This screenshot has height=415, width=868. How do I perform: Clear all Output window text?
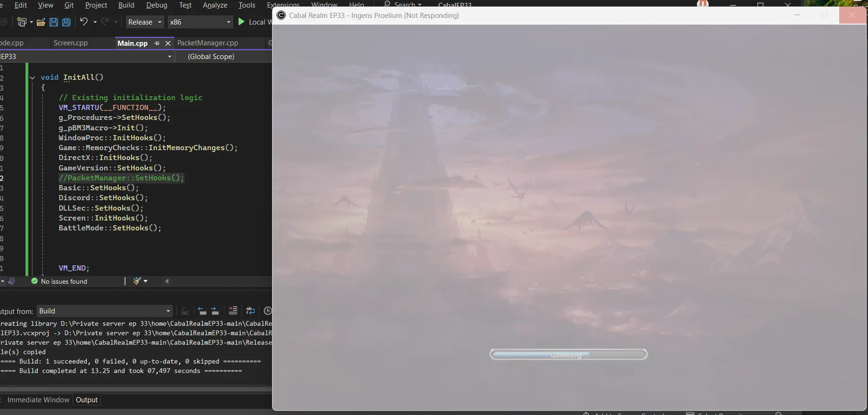tap(233, 311)
